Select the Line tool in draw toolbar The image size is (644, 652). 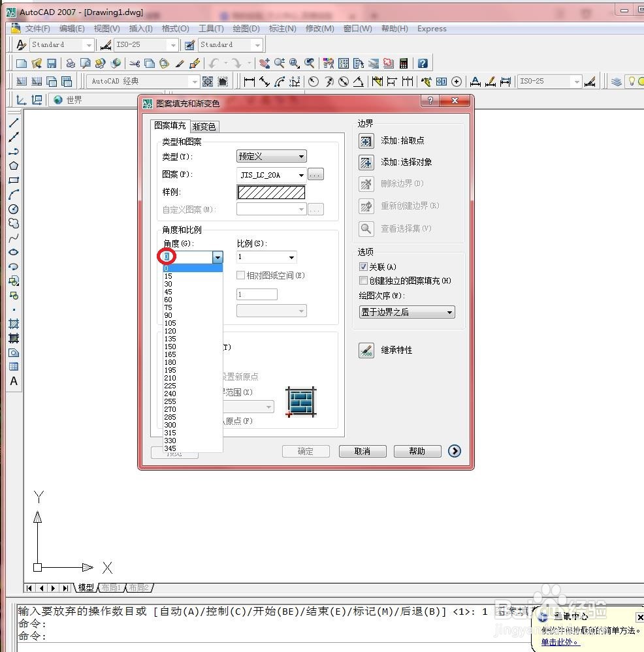coord(14,123)
